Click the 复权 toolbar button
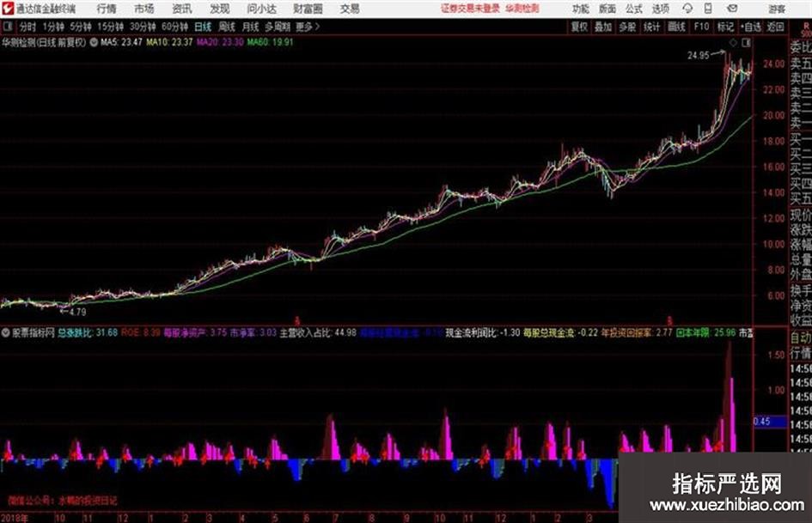The image size is (812, 523). 579,27
